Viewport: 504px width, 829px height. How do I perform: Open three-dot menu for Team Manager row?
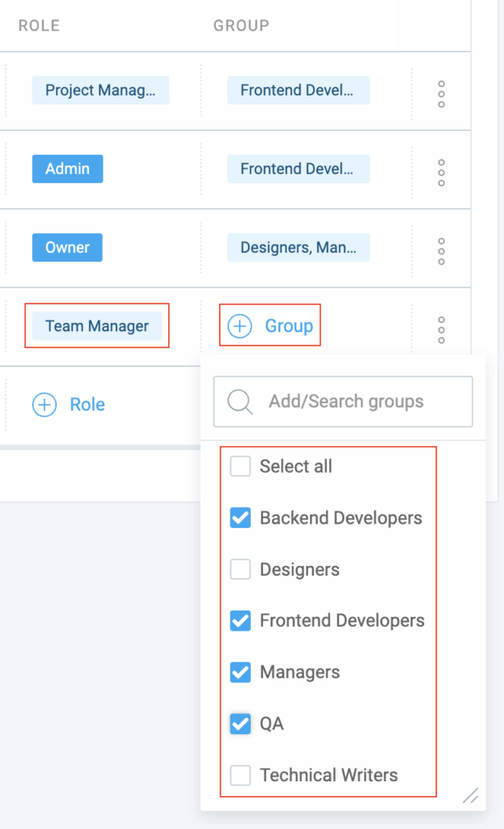click(441, 330)
